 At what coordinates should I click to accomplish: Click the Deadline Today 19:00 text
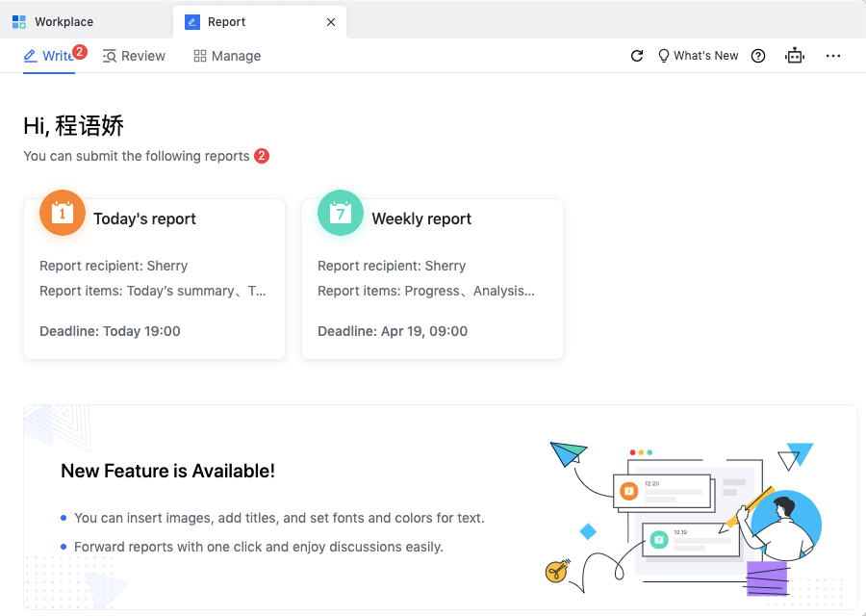tap(110, 331)
